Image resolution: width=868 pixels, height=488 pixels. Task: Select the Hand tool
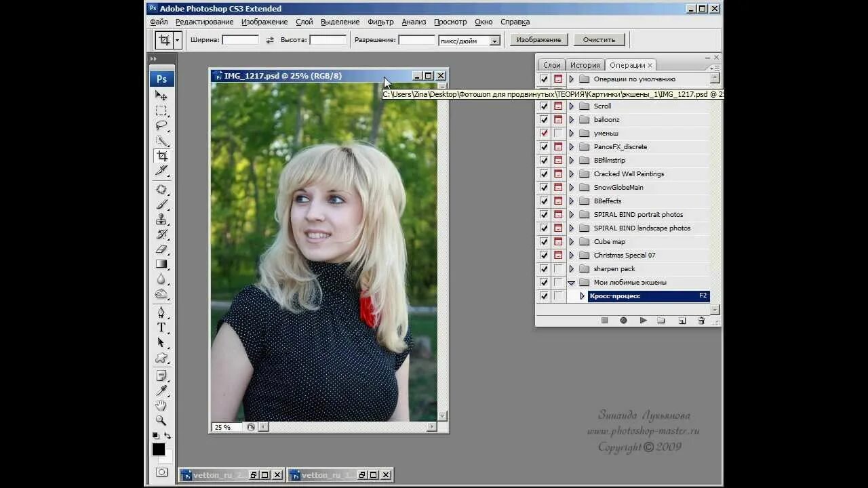pos(161,405)
